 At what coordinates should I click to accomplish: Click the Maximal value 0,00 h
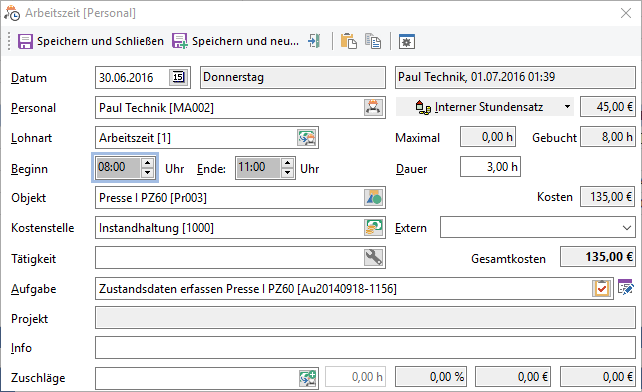tap(488, 137)
